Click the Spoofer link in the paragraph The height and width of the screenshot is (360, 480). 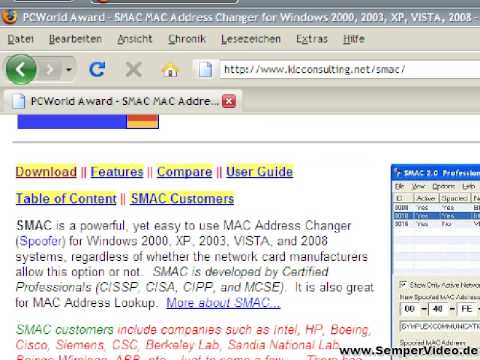click(x=42, y=241)
